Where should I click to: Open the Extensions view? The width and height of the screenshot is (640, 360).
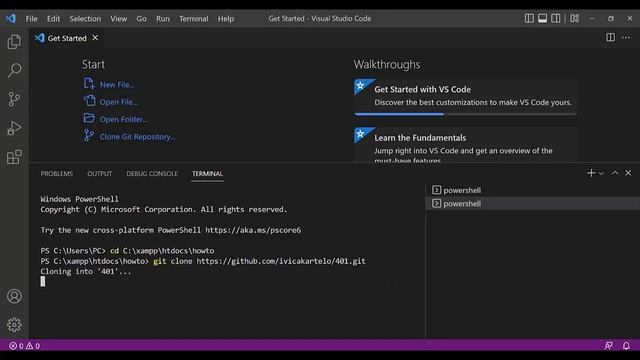pos(14,157)
